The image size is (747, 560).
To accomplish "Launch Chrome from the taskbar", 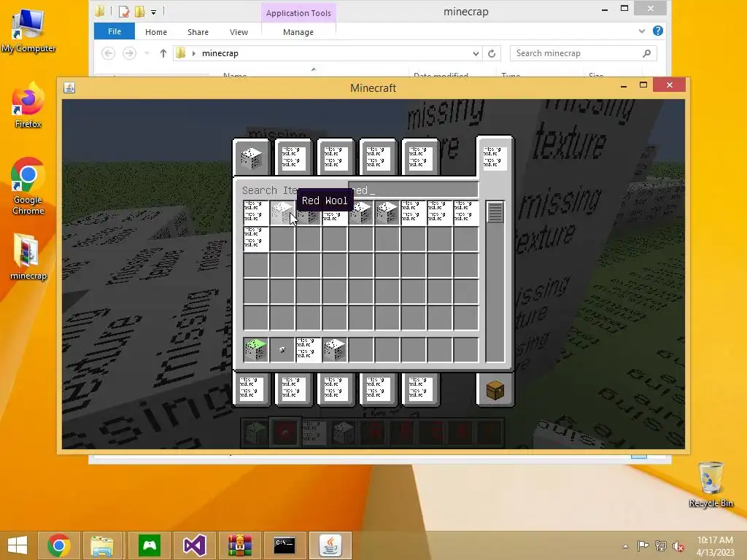I will click(59, 545).
